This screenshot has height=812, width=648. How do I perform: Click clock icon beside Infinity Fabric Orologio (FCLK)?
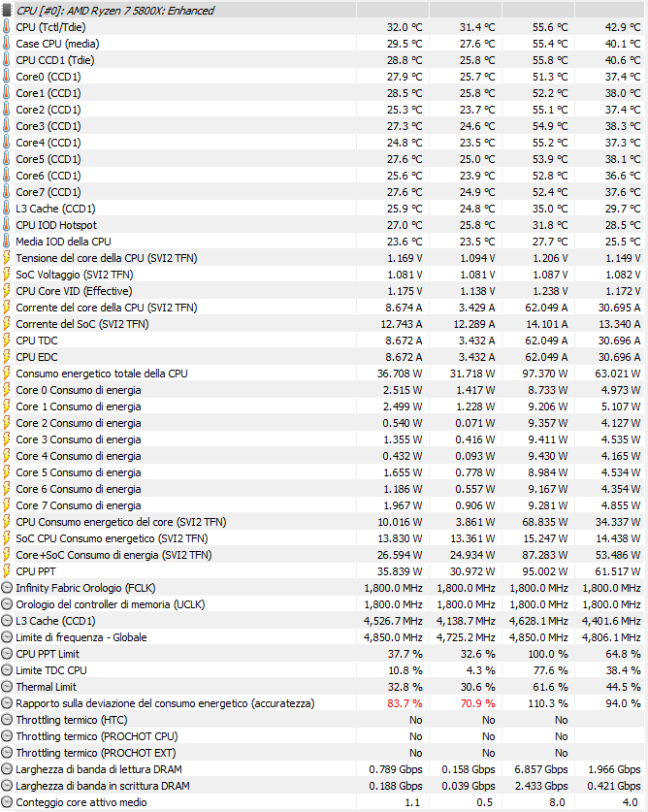7,588
